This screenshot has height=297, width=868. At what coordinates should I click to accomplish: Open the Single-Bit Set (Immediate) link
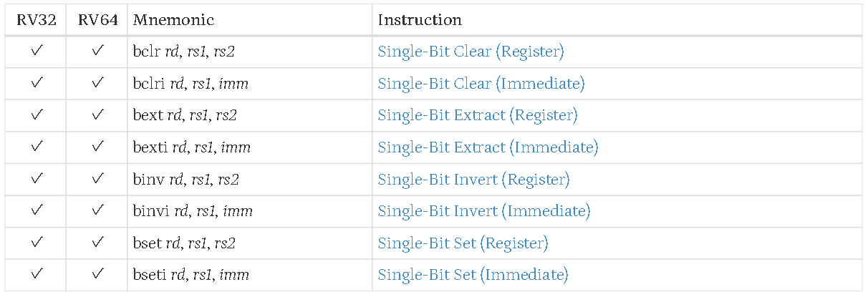pyautogui.click(x=473, y=275)
